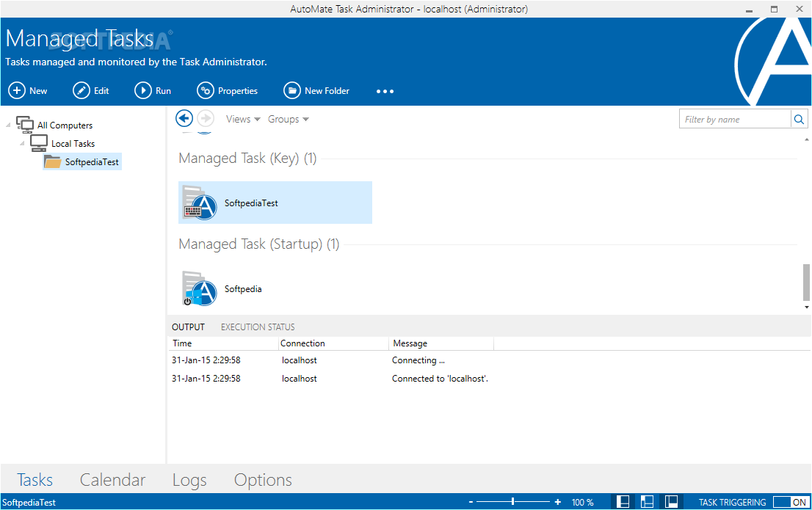Collapse the Local Tasks tree node
The image size is (812, 510).
point(22,143)
